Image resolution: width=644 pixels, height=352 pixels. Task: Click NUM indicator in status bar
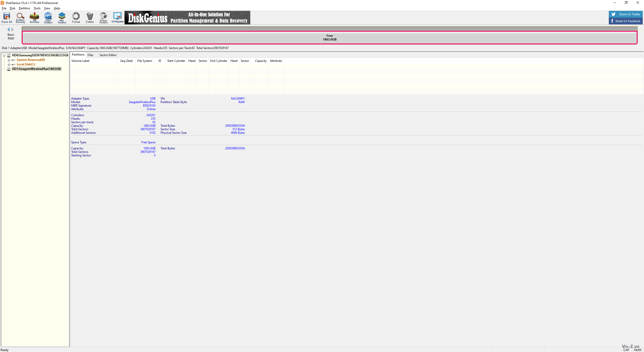point(637,350)
